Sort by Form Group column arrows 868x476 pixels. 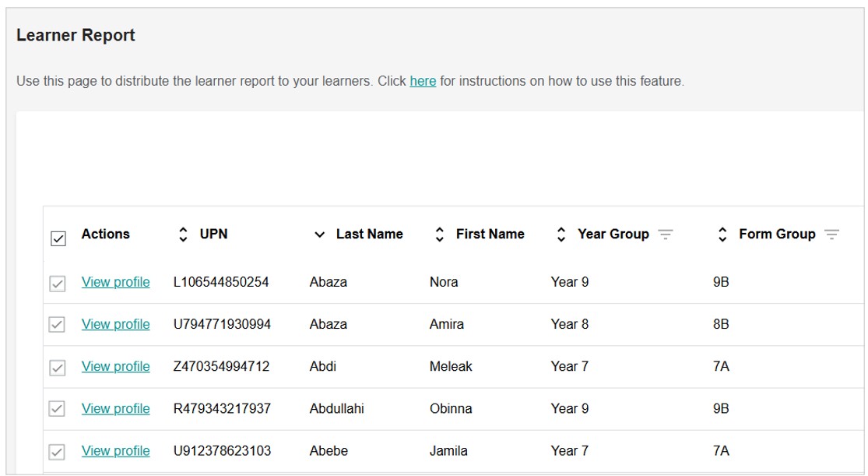722,234
